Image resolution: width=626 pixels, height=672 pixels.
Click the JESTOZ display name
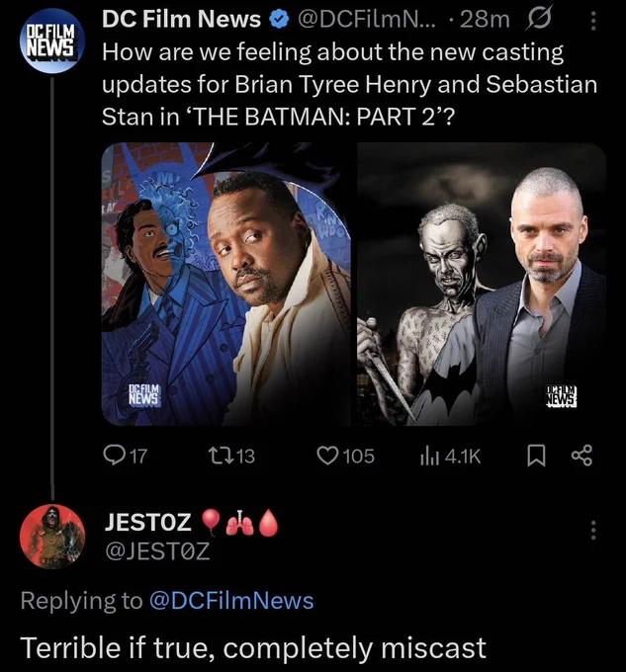tap(148, 522)
